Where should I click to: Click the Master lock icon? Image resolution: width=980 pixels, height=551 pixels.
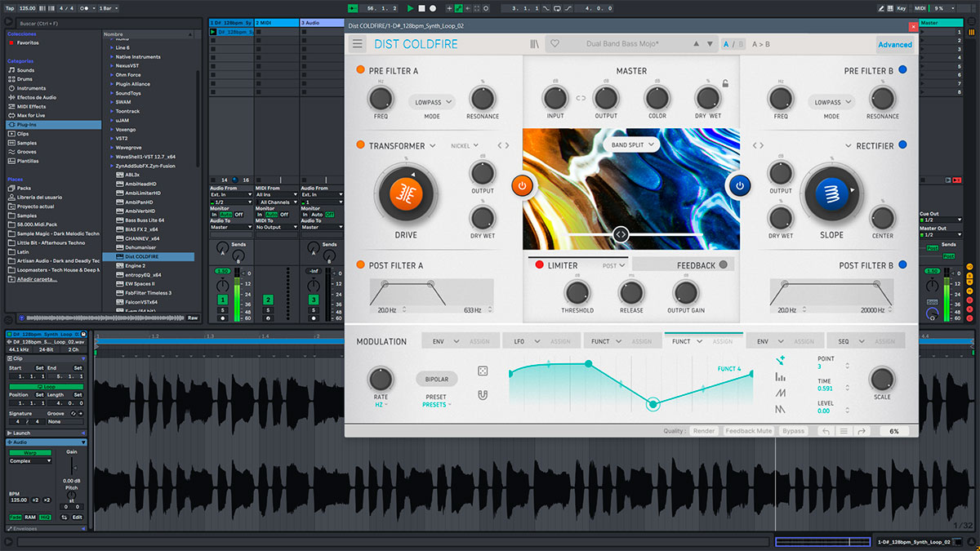725,83
